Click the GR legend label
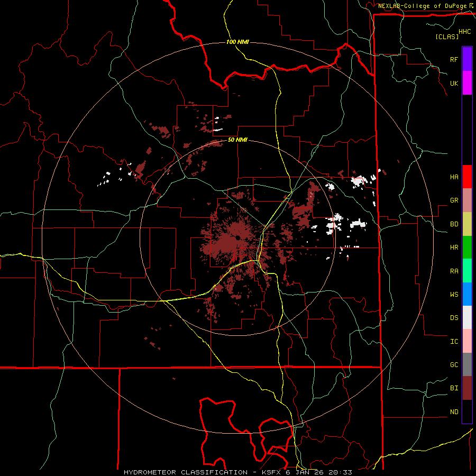 click(x=454, y=200)
